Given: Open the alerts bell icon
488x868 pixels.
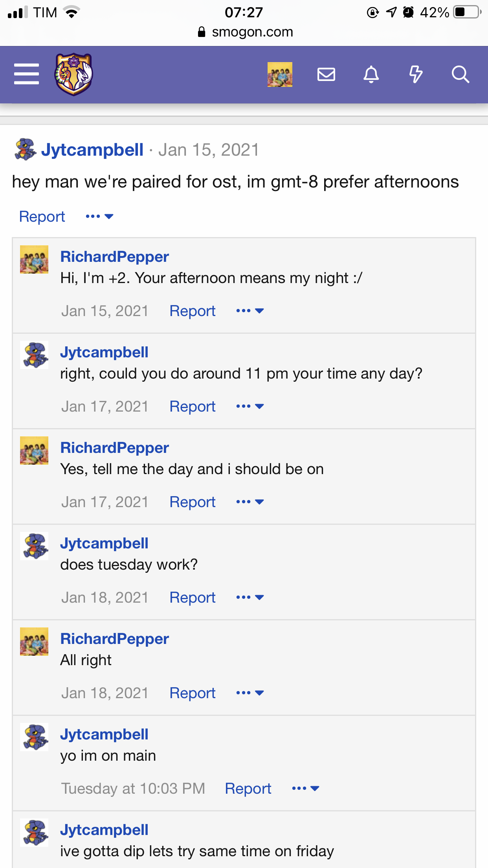Looking at the screenshot, I should point(371,74).
